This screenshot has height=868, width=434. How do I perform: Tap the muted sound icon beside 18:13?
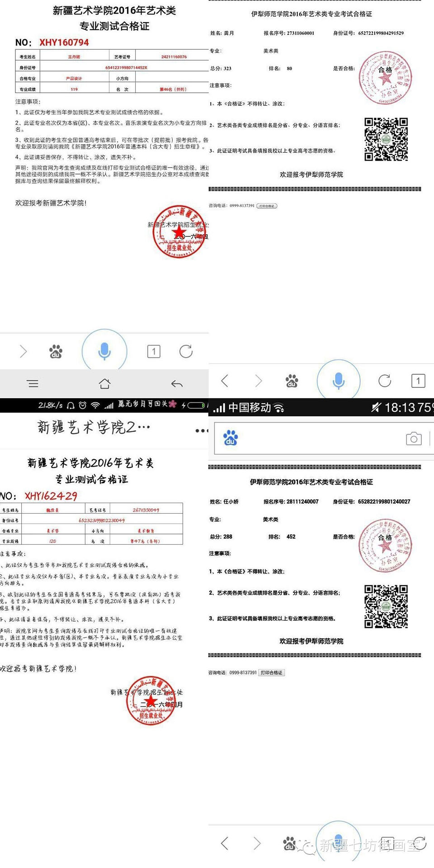pyautogui.click(x=376, y=407)
